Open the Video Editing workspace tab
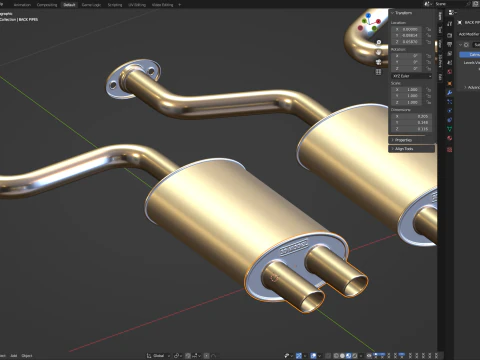The height and width of the screenshot is (360, 480). [x=162, y=5]
